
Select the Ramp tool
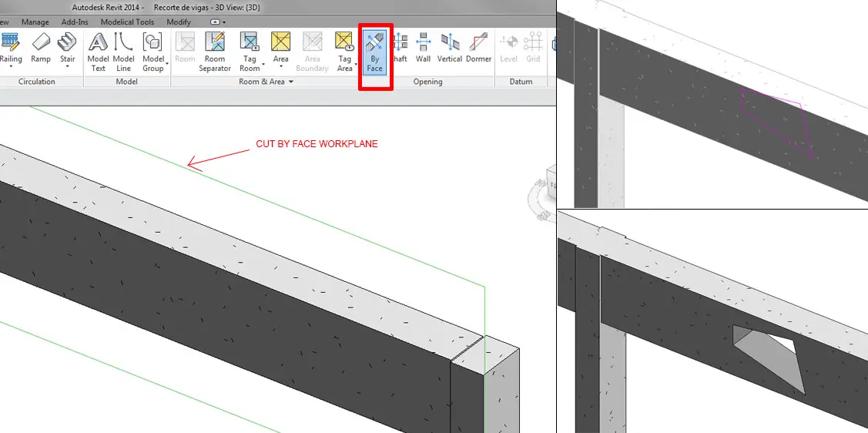click(41, 48)
